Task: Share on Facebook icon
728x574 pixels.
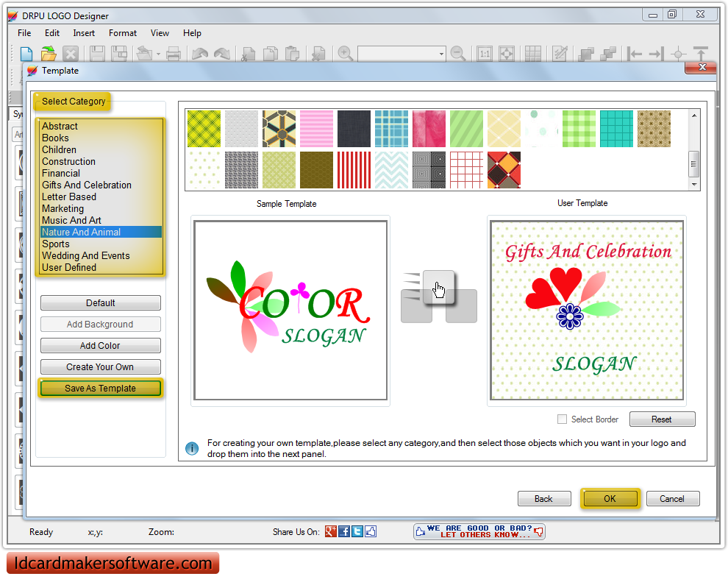Action: coord(344,531)
